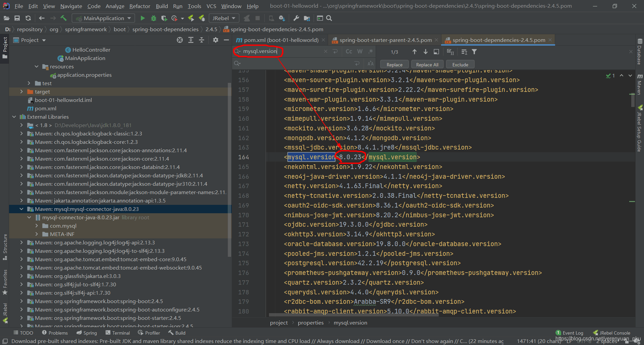Clear search text X in find field
Screen dimensions: 644x345
[325, 51]
